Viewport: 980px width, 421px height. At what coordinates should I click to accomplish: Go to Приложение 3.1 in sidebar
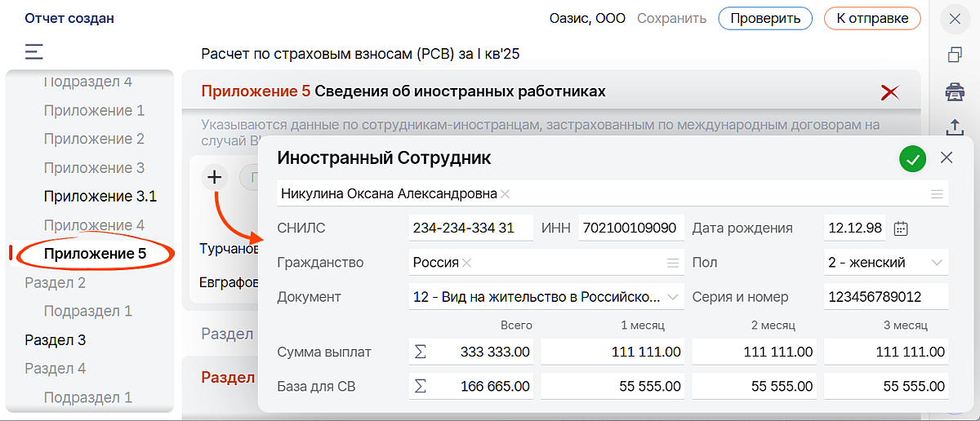pos(100,197)
